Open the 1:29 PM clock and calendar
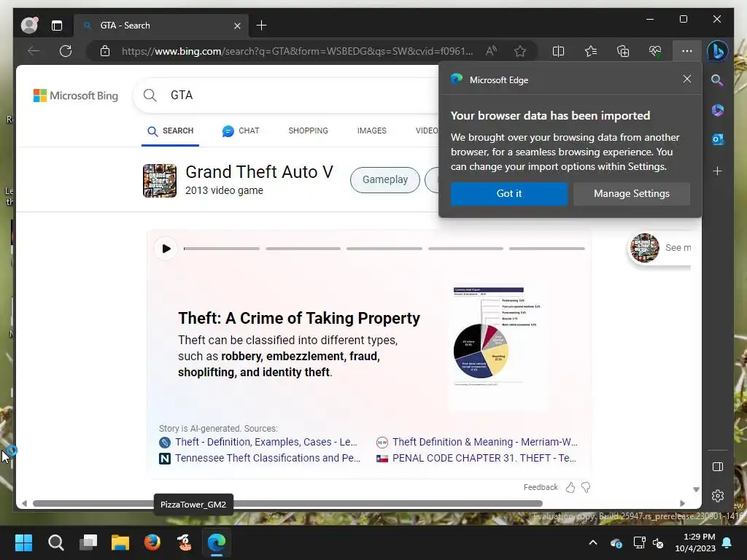This screenshot has height=560, width=747. [695, 542]
